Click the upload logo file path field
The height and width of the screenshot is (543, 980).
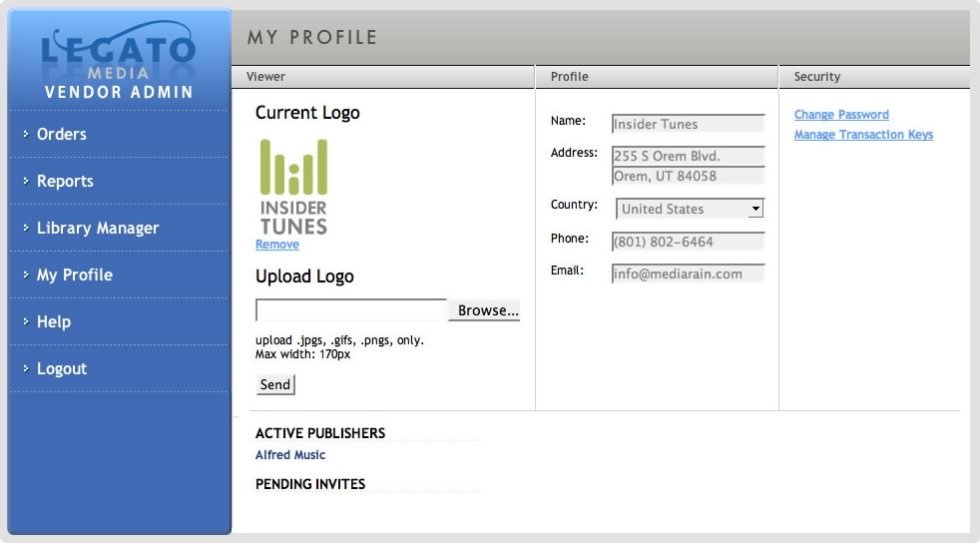tap(351, 310)
